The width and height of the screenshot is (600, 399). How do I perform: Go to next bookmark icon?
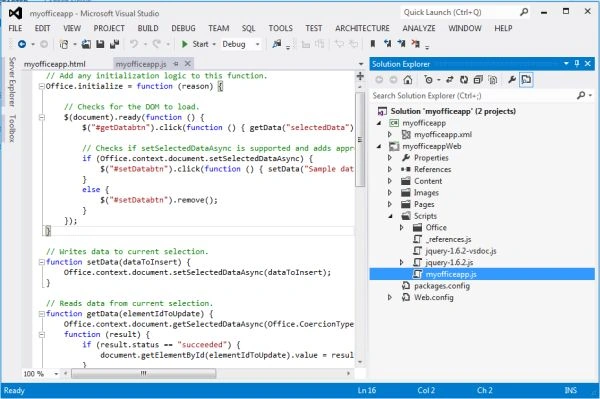[x=401, y=44]
